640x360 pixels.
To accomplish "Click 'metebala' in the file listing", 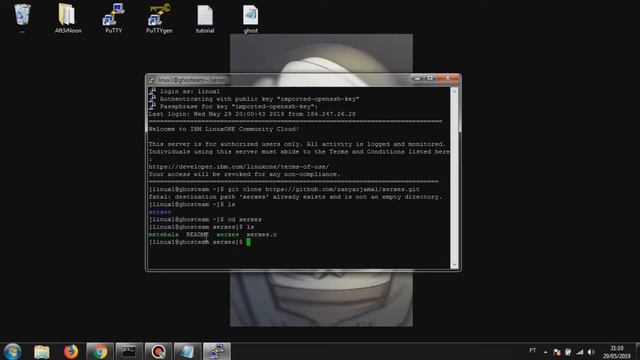I will [163, 235].
